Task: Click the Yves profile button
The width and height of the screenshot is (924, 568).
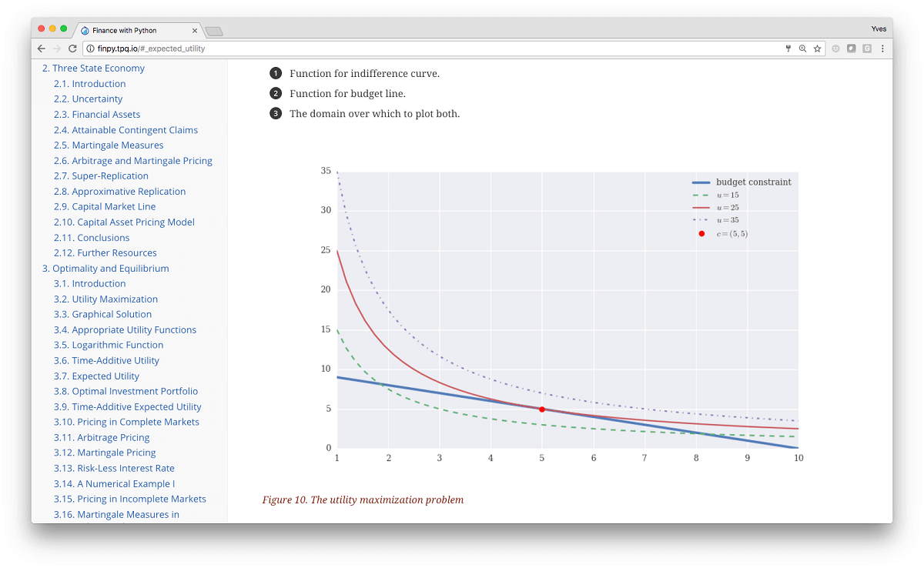Action: [x=879, y=28]
